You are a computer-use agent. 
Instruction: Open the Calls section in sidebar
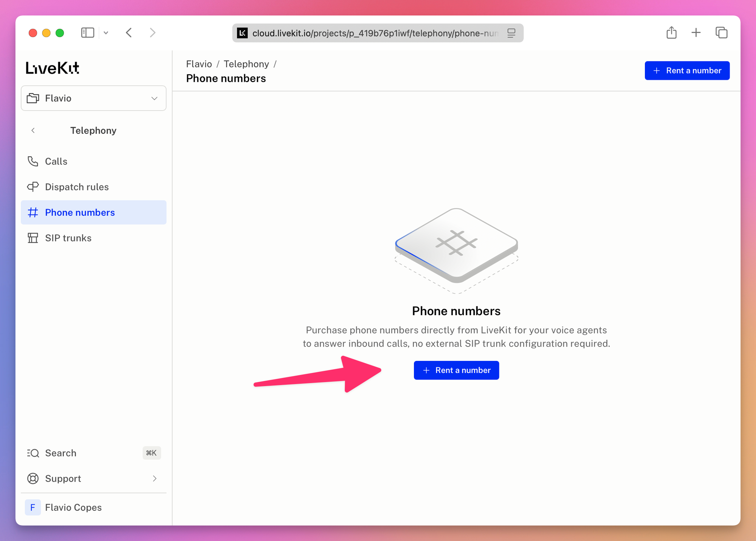click(x=93, y=161)
